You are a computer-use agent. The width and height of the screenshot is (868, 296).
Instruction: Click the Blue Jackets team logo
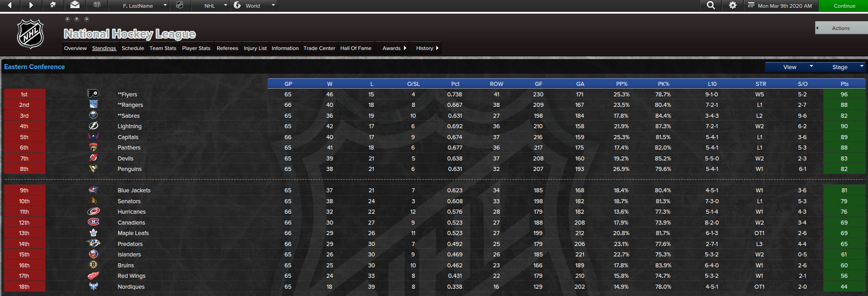[x=93, y=190]
